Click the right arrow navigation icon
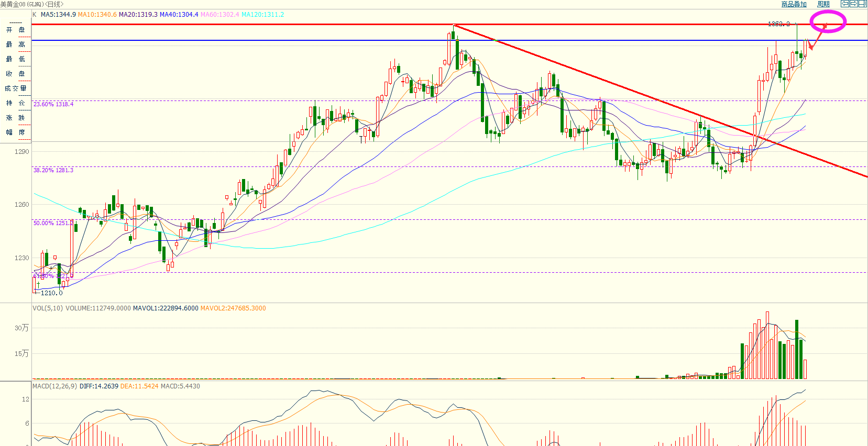Viewport: 868px width, 446px height. tap(853, 4)
